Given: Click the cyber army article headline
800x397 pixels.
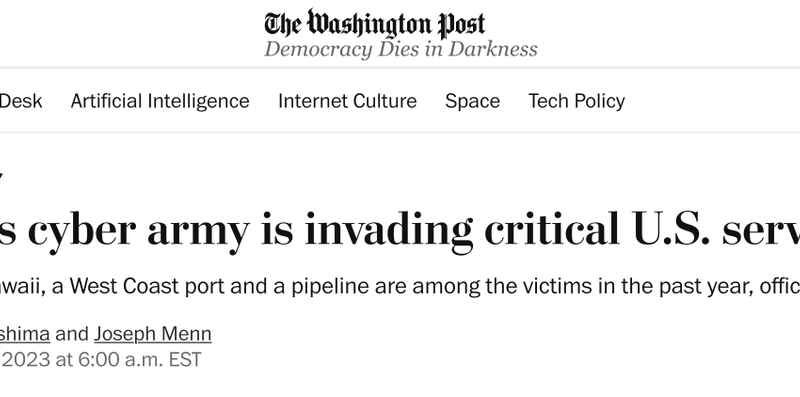Looking at the screenshot, I should tap(400, 230).
